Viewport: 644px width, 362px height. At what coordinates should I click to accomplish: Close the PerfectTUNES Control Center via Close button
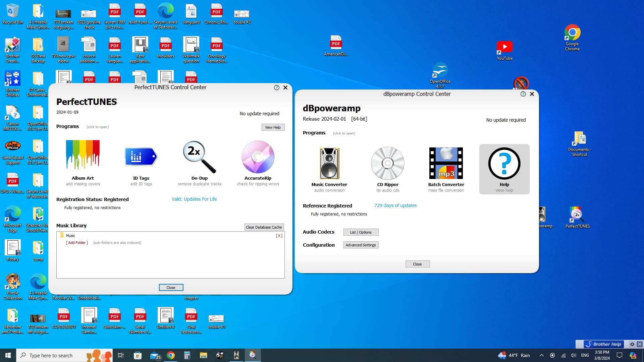pyautogui.click(x=171, y=288)
